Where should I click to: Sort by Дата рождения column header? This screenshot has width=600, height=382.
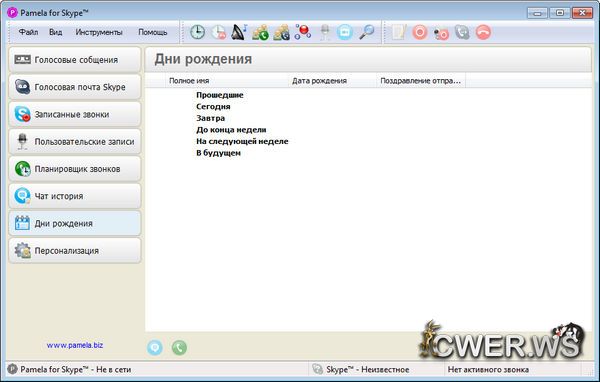tap(332, 81)
